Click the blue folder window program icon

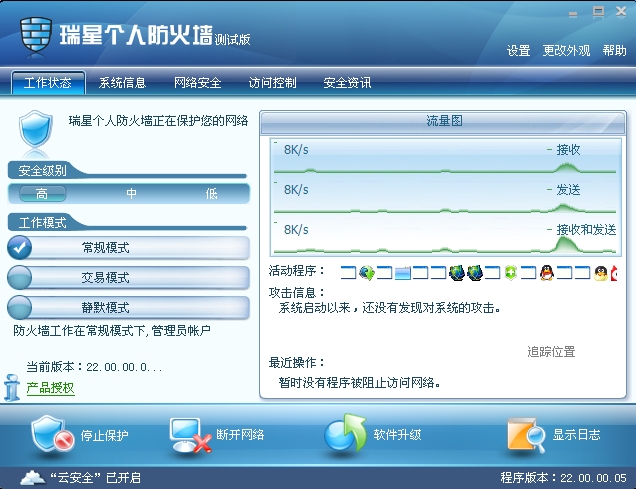tap(403, 273)
